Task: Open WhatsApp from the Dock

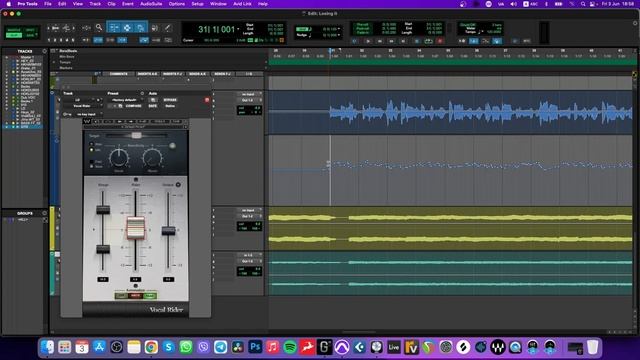Action: (186, 347)
